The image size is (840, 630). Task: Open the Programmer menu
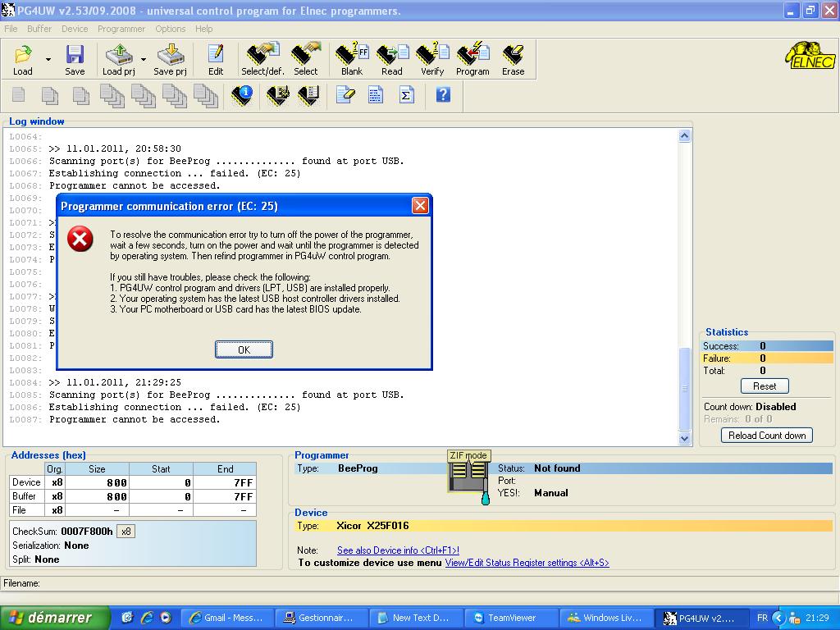point(121,29)
